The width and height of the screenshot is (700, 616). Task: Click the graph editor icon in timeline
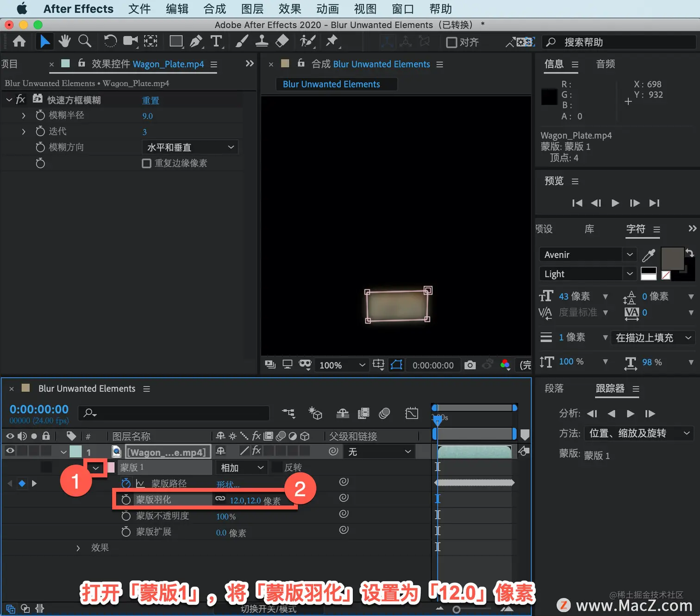point(412,413)
